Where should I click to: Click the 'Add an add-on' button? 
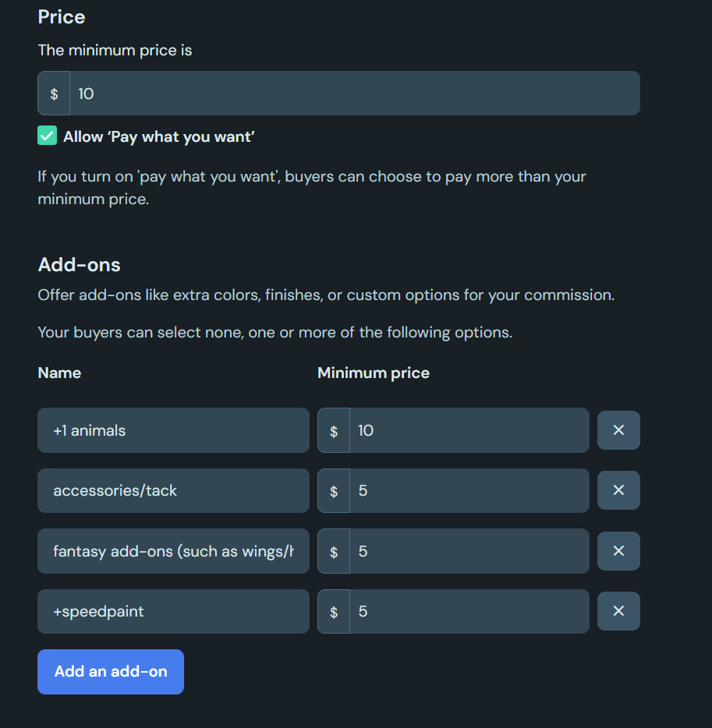click(x=111, y=671)
